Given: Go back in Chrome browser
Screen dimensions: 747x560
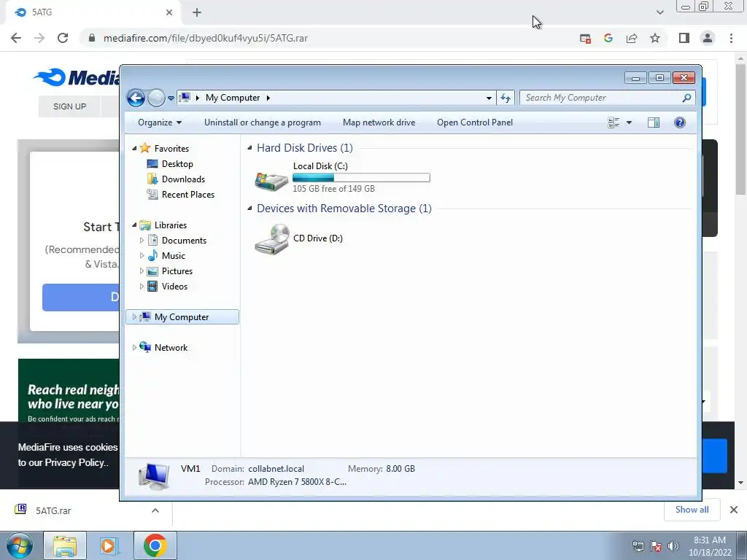Looking at the screenshot, I should (x=16, y=38).
